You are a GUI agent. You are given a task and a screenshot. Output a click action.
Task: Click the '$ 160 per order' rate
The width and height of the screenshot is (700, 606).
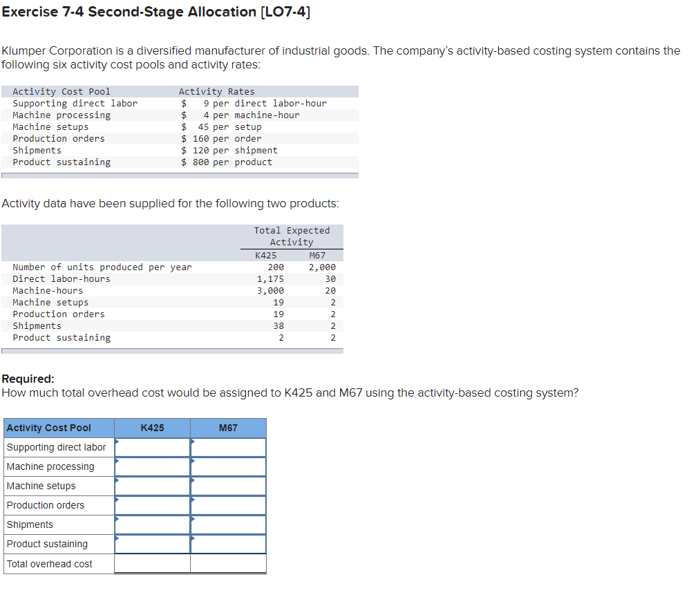(x=221, y=138)
